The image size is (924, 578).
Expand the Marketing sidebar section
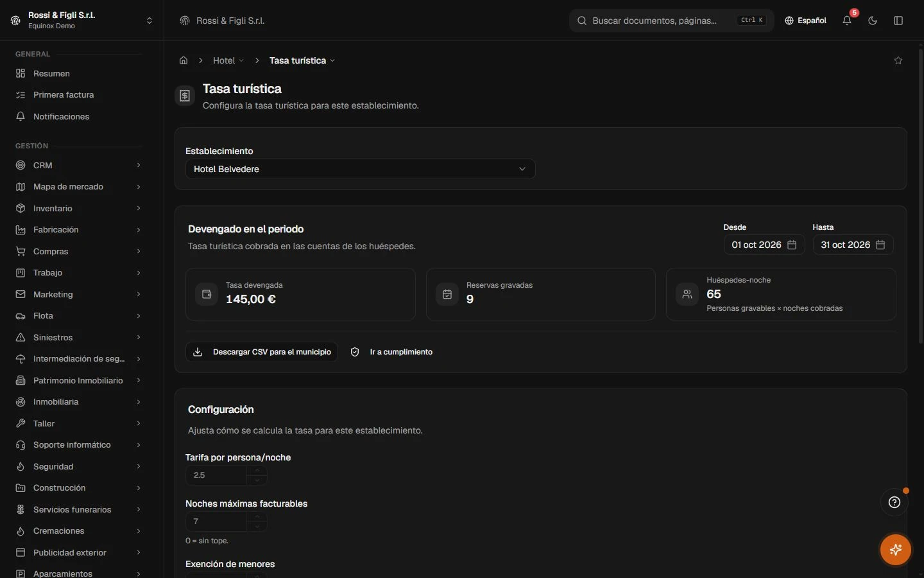pos(78,294)
